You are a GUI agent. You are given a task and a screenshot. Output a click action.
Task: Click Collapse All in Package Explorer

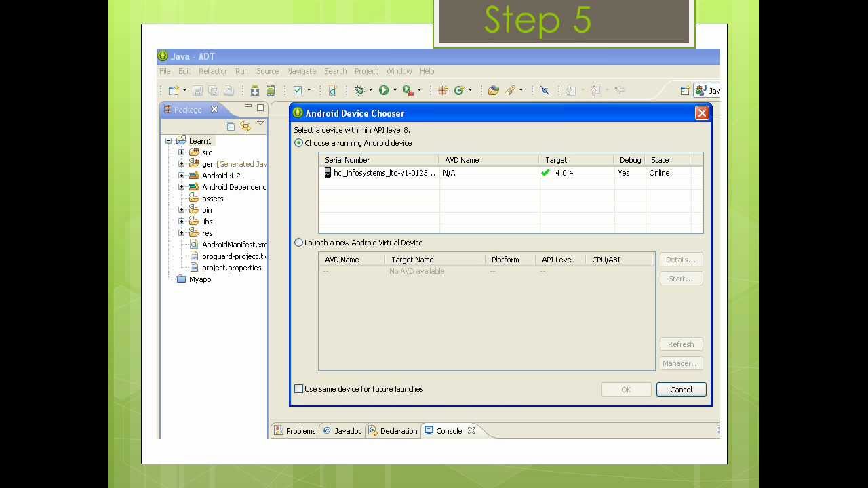click(231, 127)
